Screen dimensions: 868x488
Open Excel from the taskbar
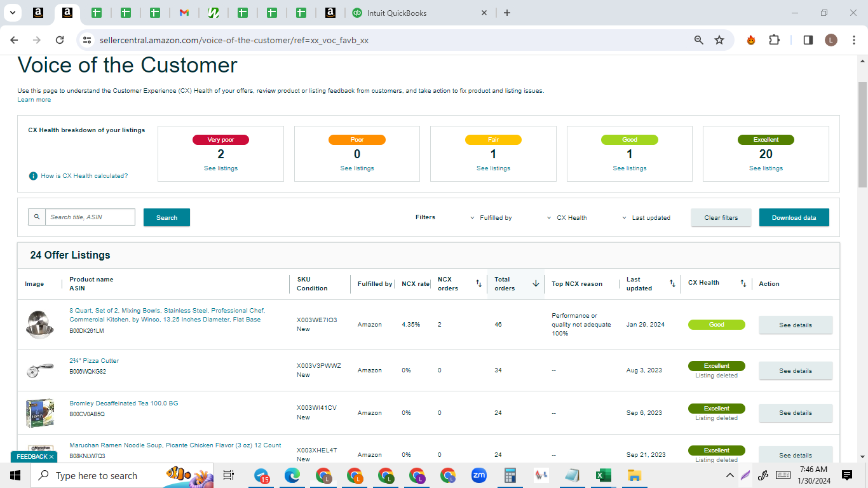(x=603, y=475)
